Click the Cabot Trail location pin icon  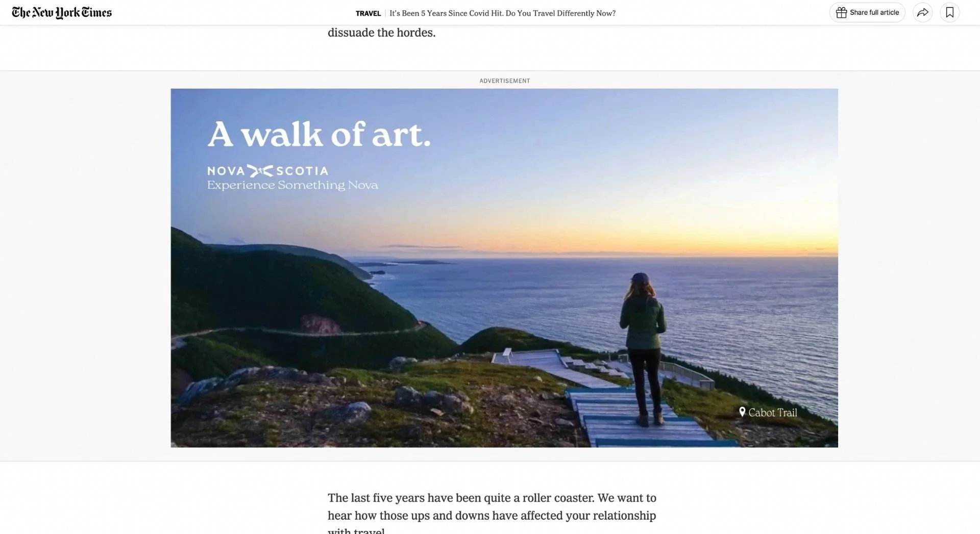point(742,412)
